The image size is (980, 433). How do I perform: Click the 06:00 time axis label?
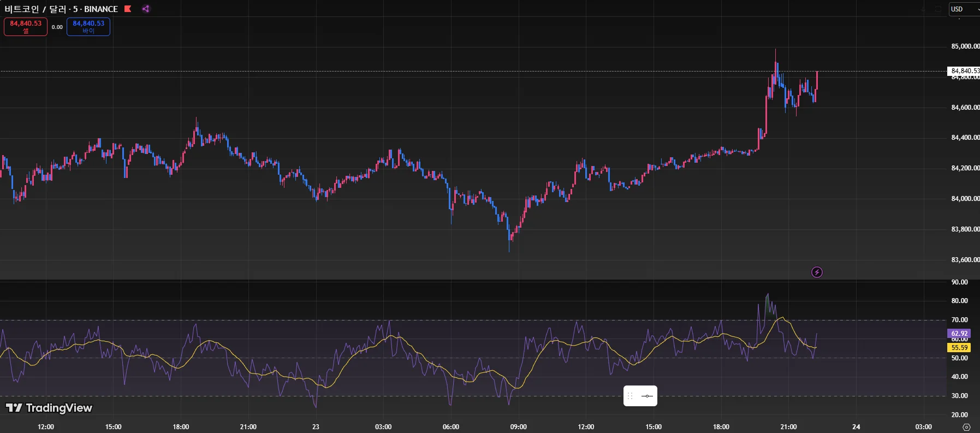click(x=451, y=427)
